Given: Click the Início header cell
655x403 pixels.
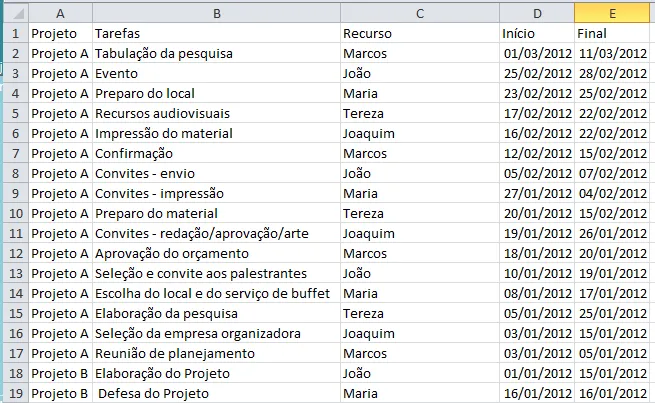Looking at the screenshot, I should (537, 33).
